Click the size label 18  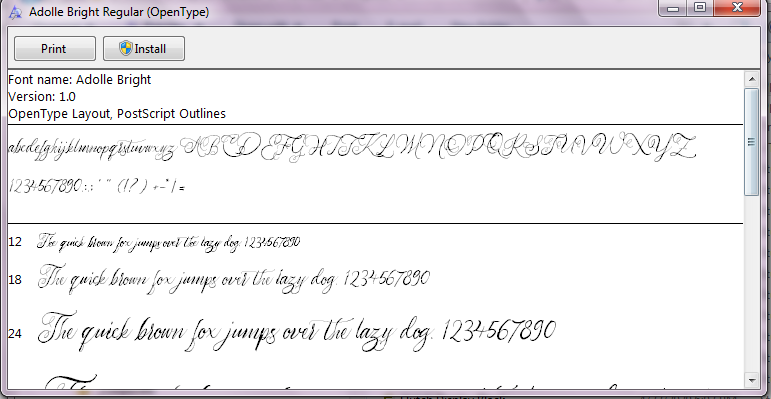(x=15, y=280)
